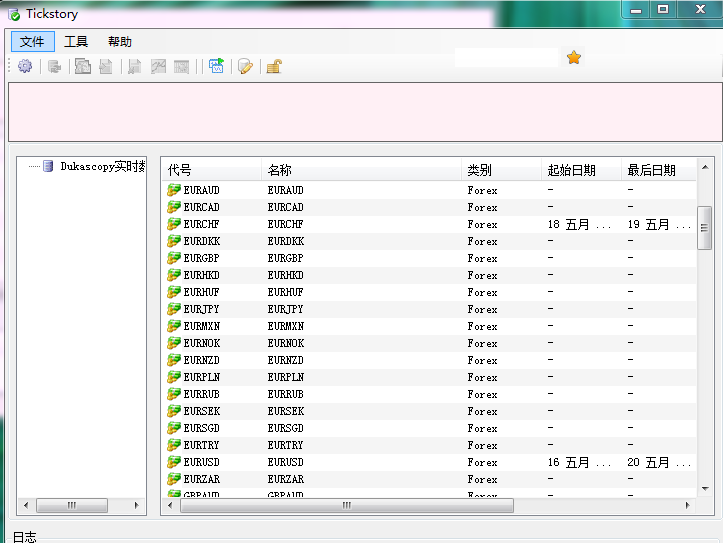Click the EURJPY symbol icon
The width and height of the screenshot is (723, 543).
pos(174,308)
